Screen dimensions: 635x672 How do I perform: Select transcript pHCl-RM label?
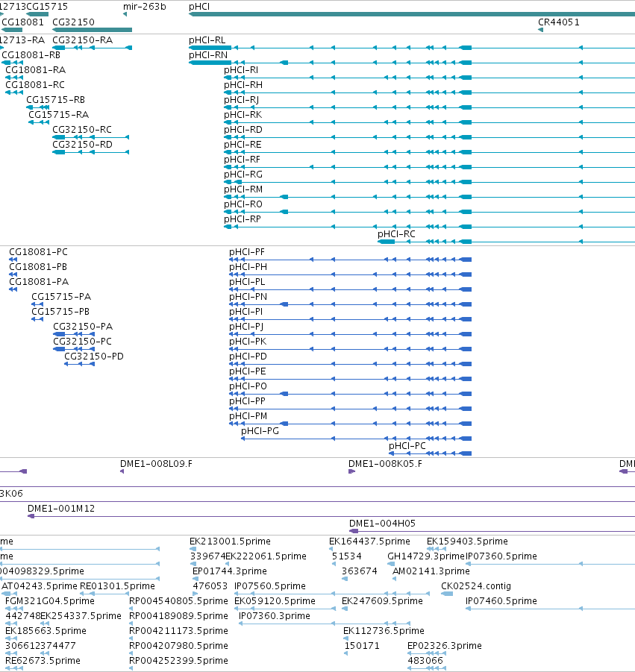click(x=243, y=189)
